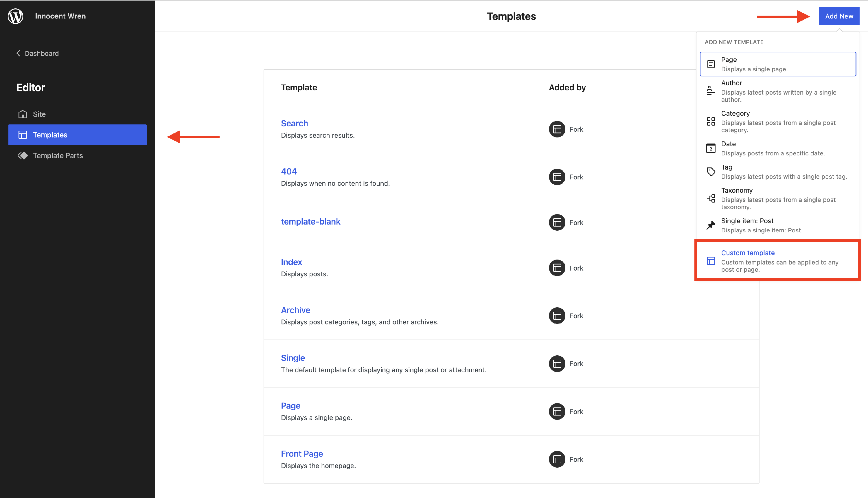Click the Single item Post pin icon
The width and height of the screenshot is (868, 498).
click(710, 225)
